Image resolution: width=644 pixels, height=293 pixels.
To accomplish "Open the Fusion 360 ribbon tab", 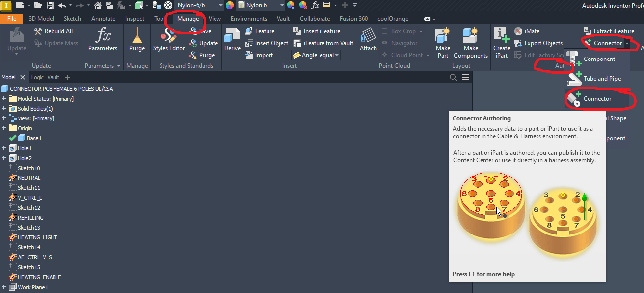I will point(354,19).
